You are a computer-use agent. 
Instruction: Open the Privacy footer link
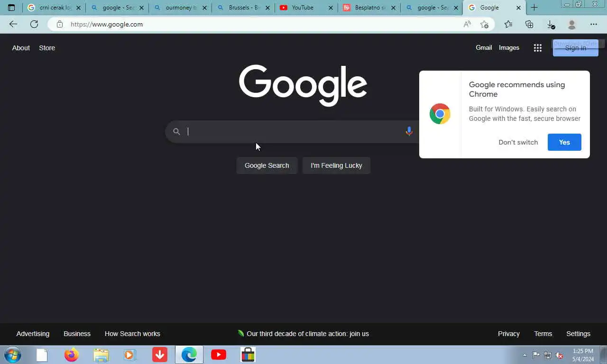click(509, 334)
